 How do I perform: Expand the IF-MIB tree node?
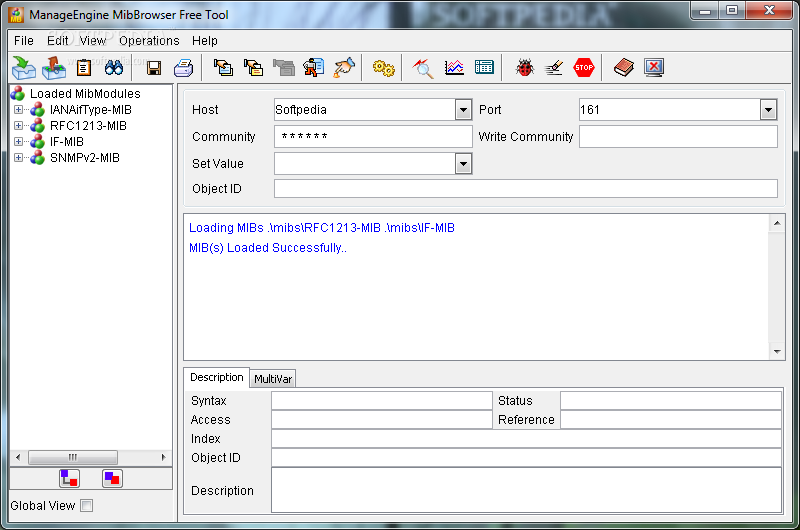click(18, 141)
